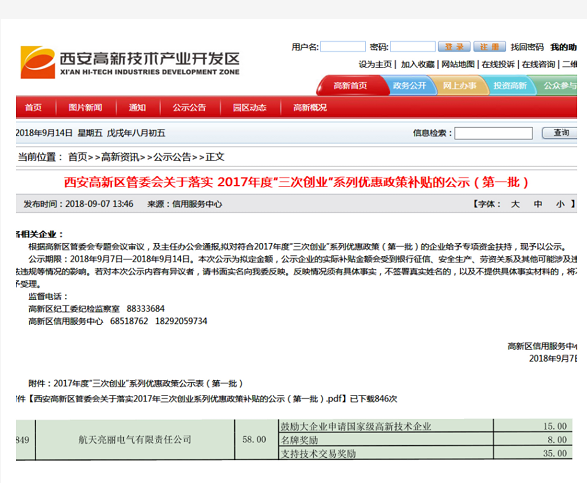Image resolution: width=587 pixels, height=483 pixels.
Task: Open the 在线投诉 link
Action: (498, 64)
